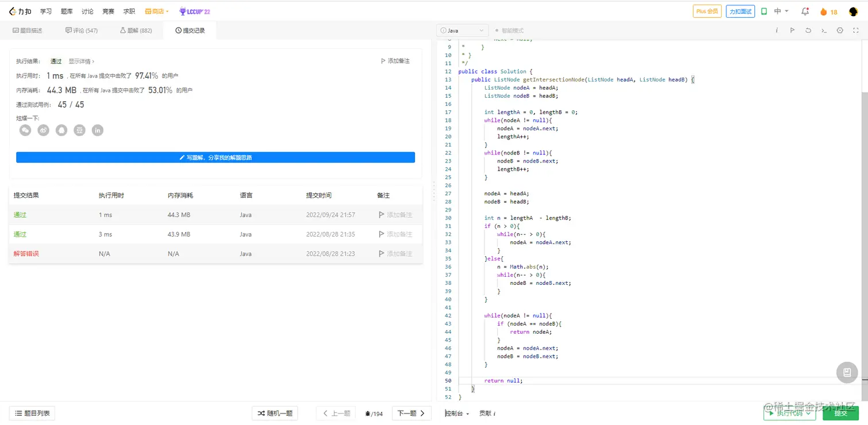Open the 竞赛 contests page

coord(108,11)
